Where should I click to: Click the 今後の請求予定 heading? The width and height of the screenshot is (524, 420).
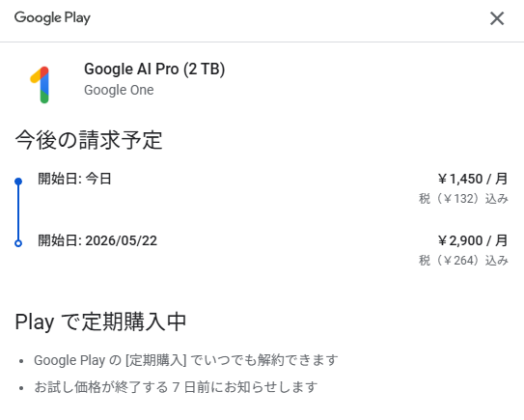(89, 140)
